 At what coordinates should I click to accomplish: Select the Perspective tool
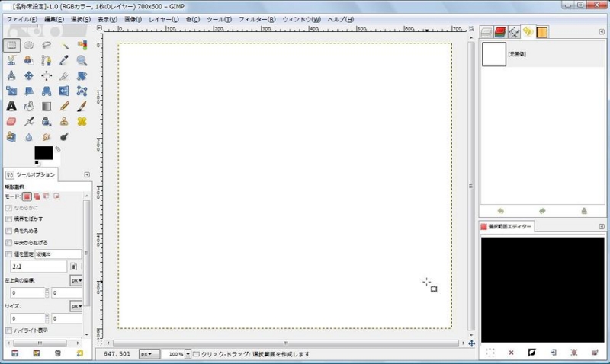[47, 91]
